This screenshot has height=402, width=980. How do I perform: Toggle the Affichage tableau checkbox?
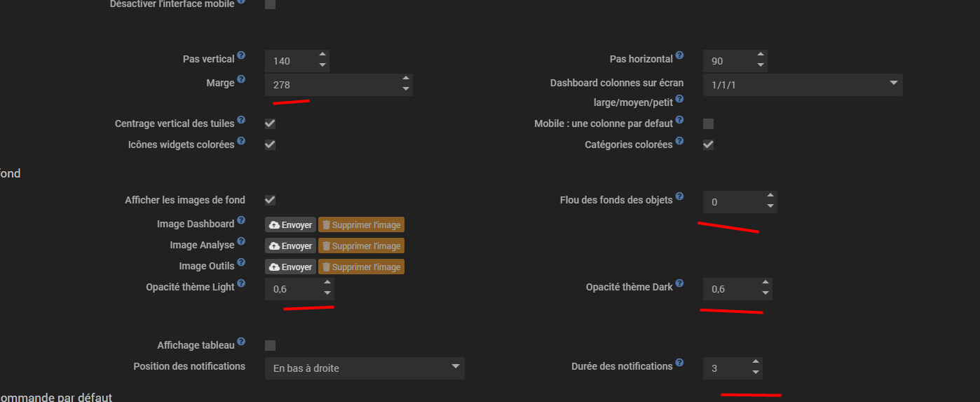pos(270,345)
